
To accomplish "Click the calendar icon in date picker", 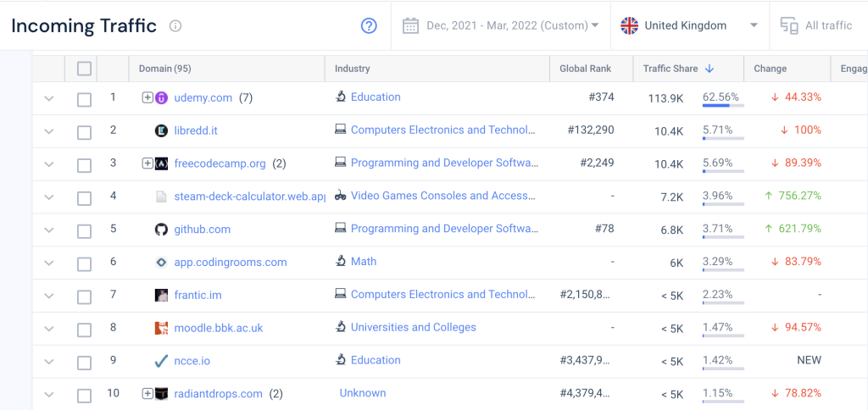I will [x=410, y=25].
